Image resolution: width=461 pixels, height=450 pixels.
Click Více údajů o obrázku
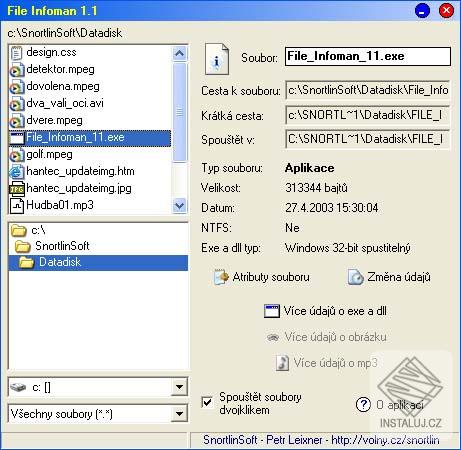pos(327,337)
